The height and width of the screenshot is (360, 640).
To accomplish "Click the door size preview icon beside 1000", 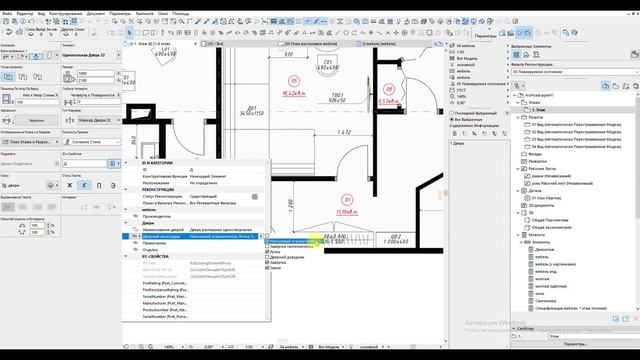I will click(69, 77).
